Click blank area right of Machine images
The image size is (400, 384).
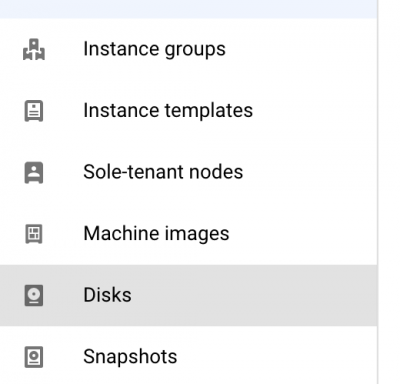(x=302, y=234)
